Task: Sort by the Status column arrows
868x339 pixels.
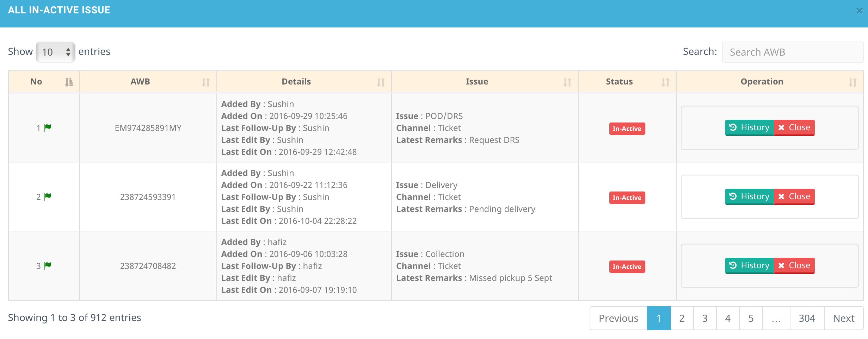Action: [x=665, y=82]
